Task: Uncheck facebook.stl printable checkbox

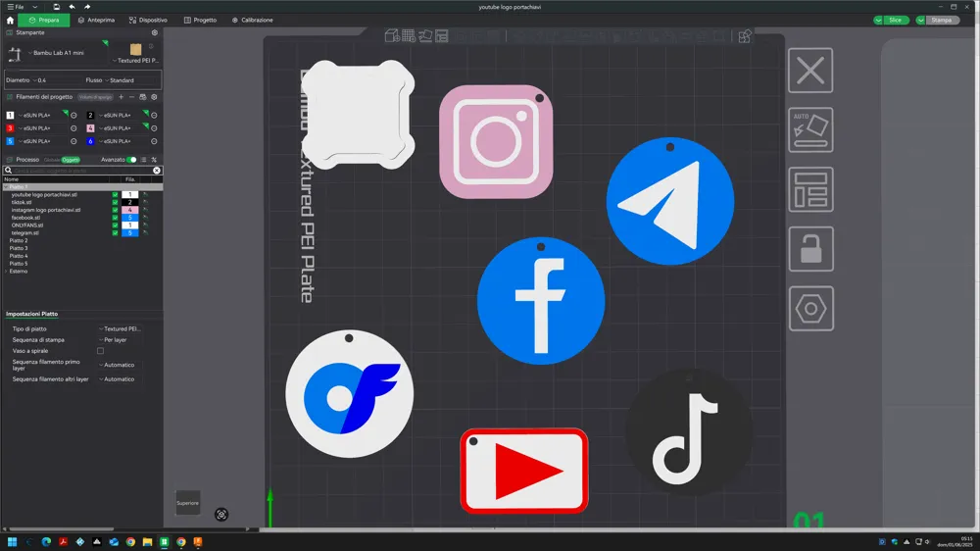Action: click(115, 218)
